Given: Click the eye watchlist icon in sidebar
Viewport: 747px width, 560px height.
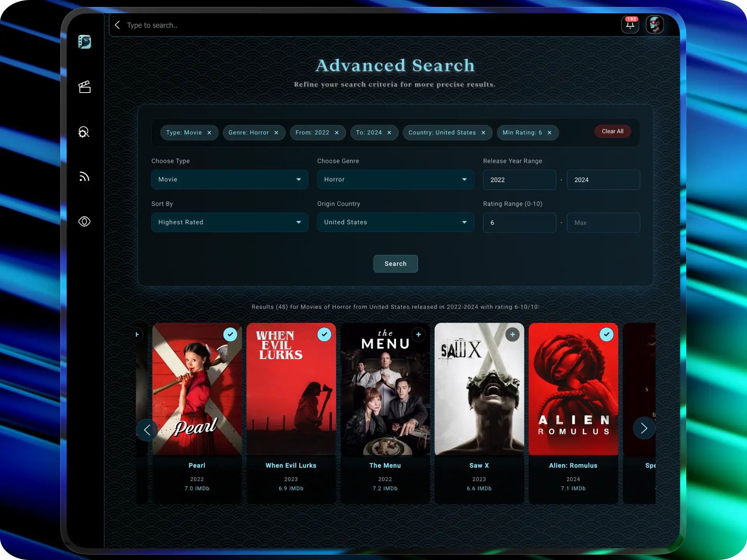Looking at the screenshot, I should [84, 221].
